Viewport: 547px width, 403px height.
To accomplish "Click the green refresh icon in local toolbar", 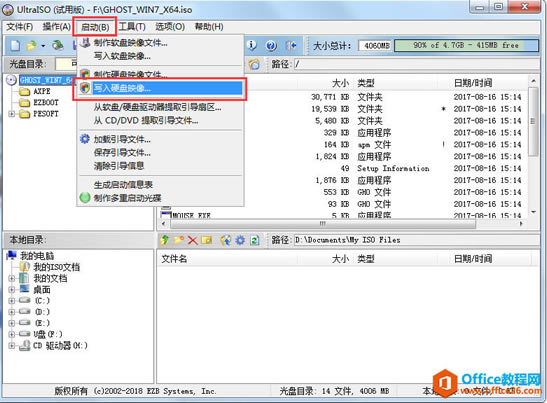I will pos(255,240).
